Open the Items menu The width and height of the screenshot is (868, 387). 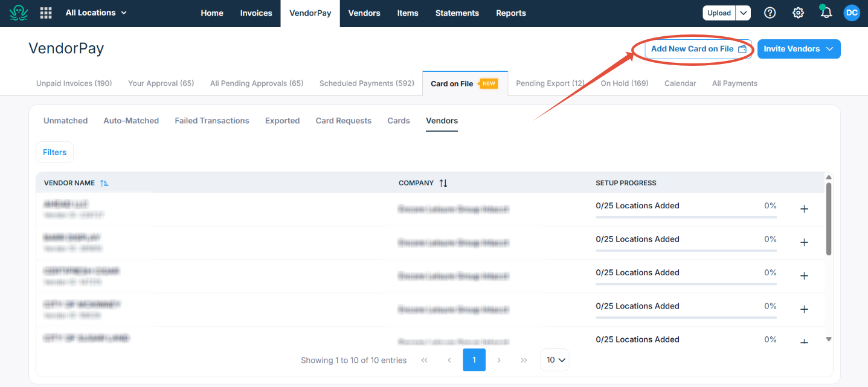coord(408,13)
